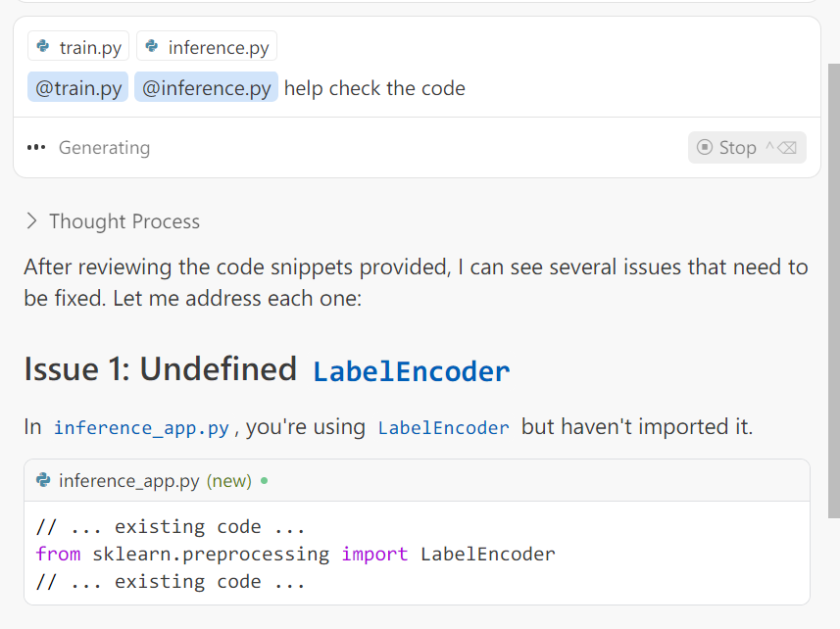Click the stop circle icon in Stop button

(705, 147)
